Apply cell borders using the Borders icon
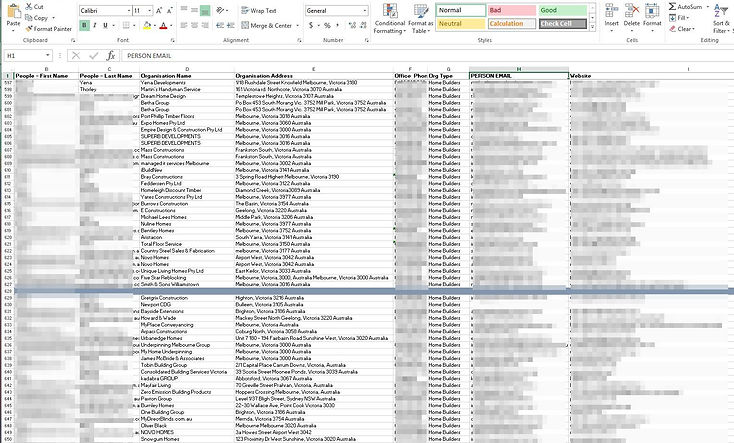 126,25
